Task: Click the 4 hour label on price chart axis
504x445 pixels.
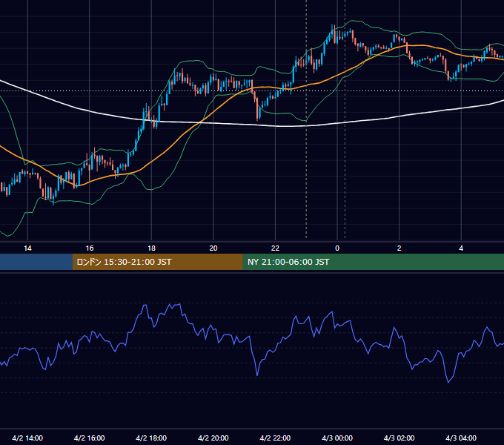Action: click(x=461, y=248)
